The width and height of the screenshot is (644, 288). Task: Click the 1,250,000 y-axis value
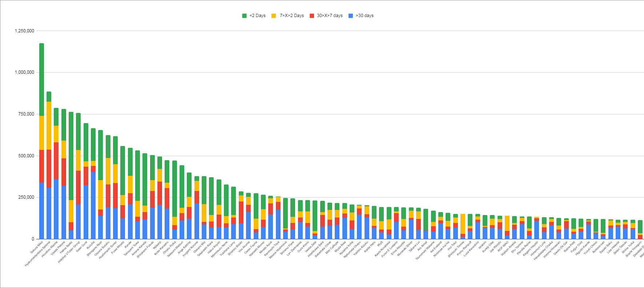pos(25,31)
